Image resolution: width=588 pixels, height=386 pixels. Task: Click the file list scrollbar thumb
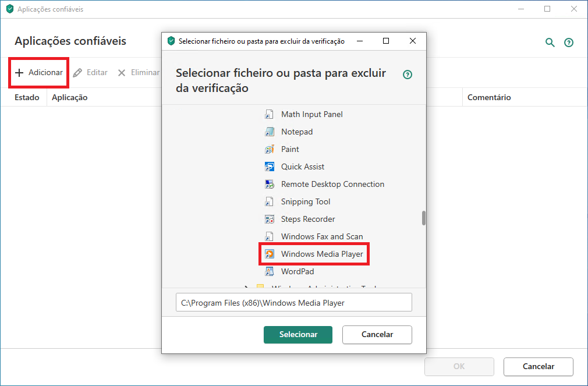[424, 218]
